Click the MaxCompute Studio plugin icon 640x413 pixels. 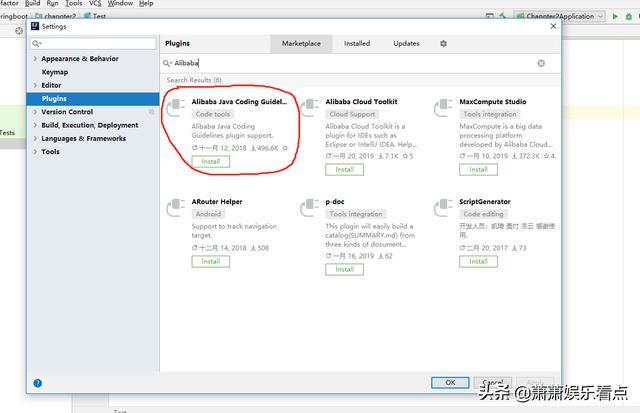coord(444,107)
